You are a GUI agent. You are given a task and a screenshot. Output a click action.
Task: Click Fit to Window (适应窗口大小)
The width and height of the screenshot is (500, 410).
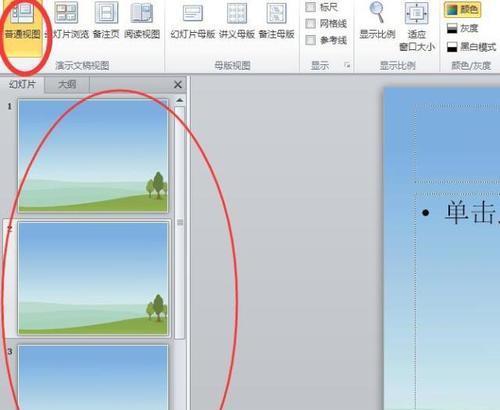tap(417, 27)
